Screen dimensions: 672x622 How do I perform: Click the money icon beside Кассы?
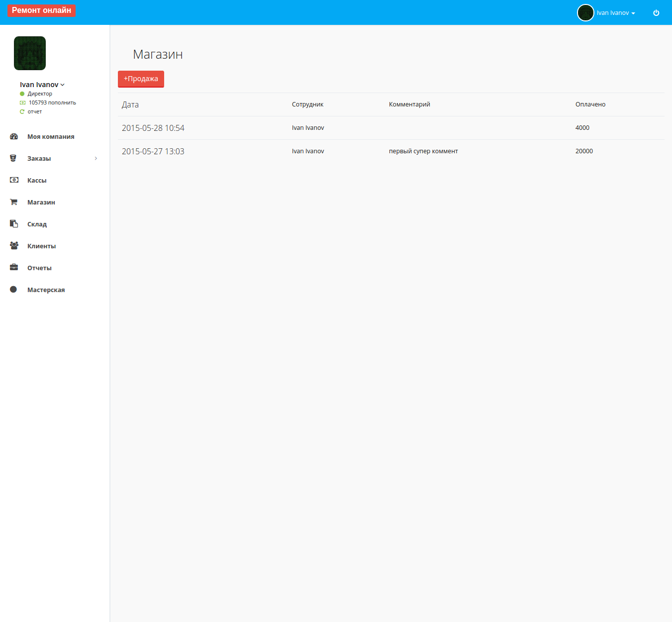click(x=14, y=180)
